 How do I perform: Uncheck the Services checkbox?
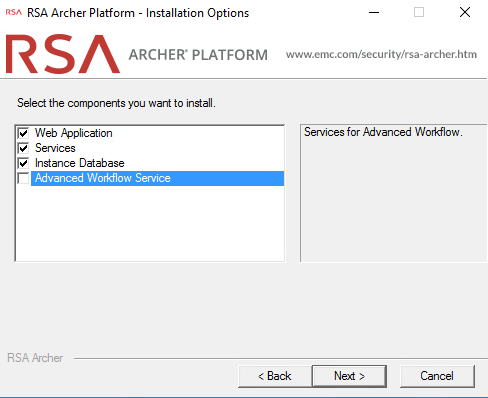(23, 148)
